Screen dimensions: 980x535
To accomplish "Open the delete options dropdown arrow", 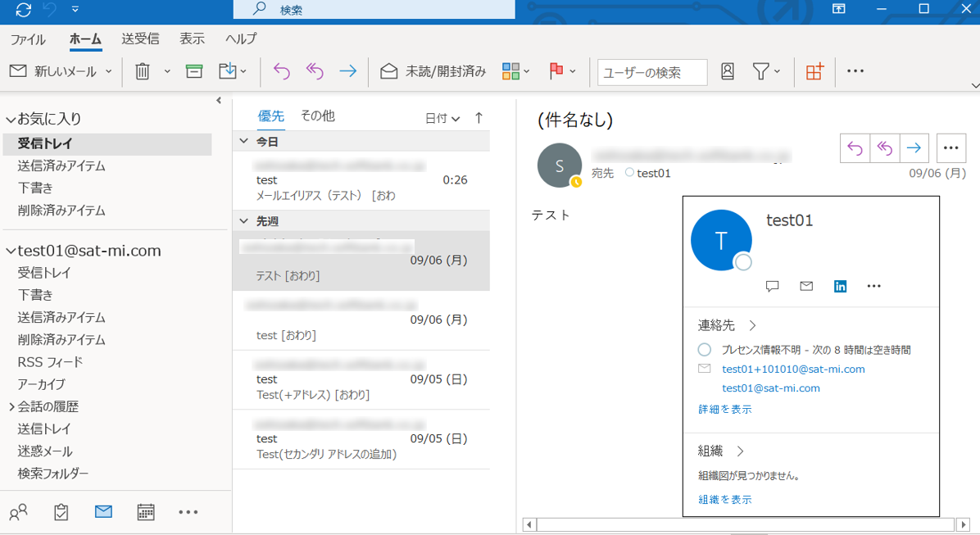I will 167,71.
